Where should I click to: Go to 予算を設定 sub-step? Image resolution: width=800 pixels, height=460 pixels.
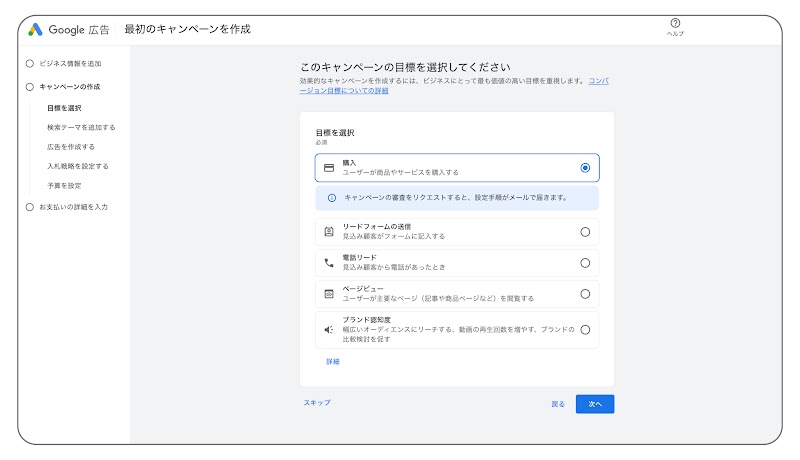coord(64,186)
